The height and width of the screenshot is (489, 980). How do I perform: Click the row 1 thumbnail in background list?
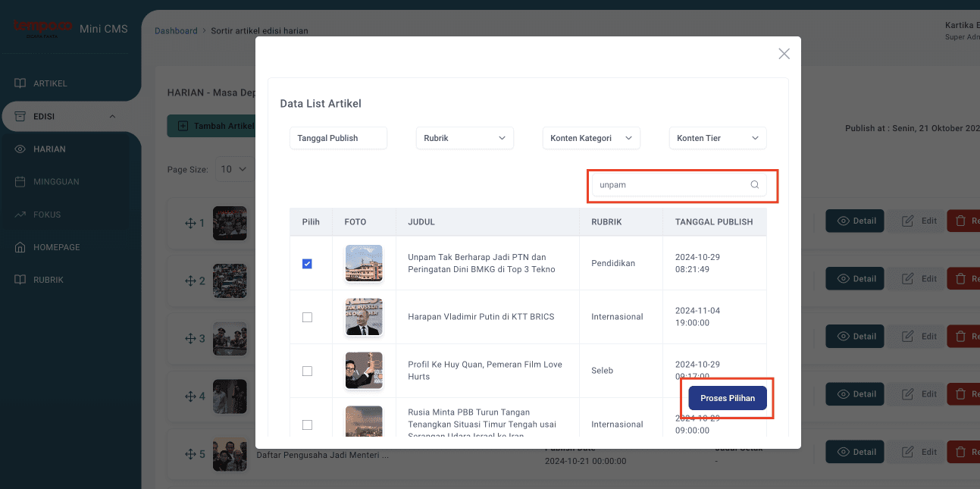click(x=230, y=224)
